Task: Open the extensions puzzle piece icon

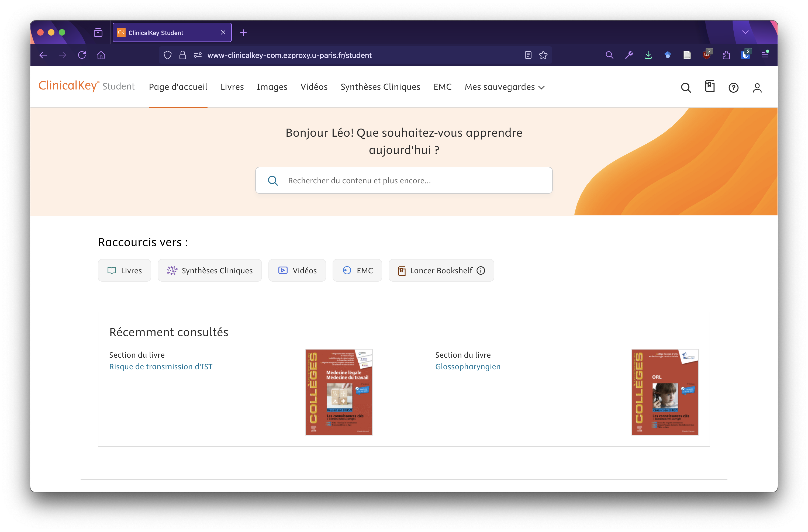Action: pyautogui.click(x=726, y=55)
